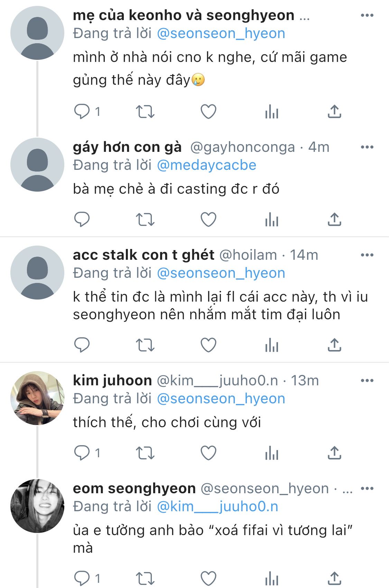
Task: View analytics on kim juhoon's tweet
Action: click(x=272, y=453)
